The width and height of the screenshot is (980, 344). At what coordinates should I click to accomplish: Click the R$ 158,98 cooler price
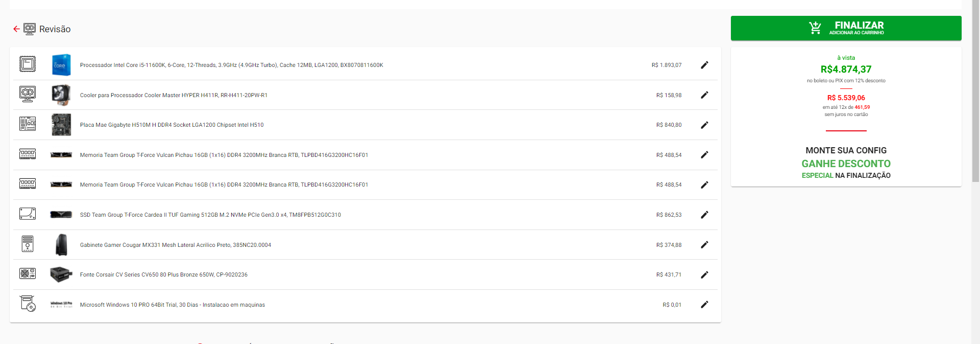(669, 96)
